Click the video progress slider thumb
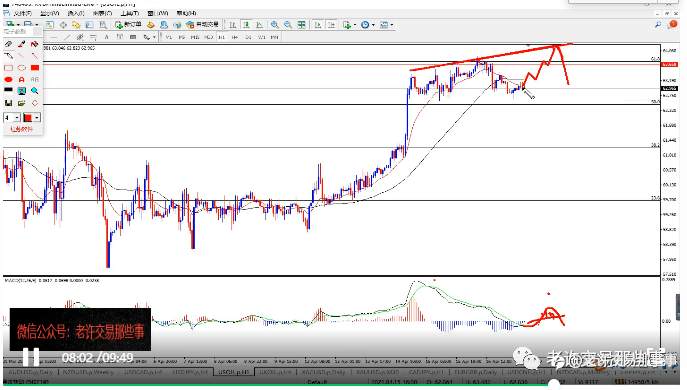Screen dimensions: 687x390 (x=555, y=384)
